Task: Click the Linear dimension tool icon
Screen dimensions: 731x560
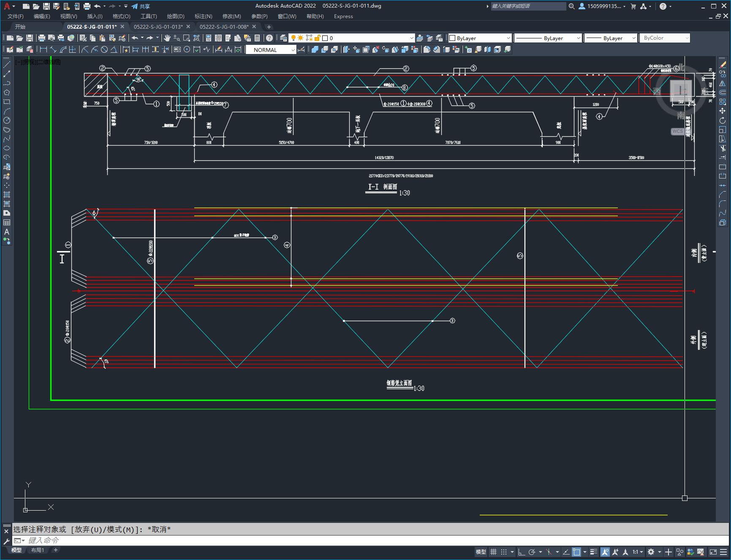Action: [43, 50]
